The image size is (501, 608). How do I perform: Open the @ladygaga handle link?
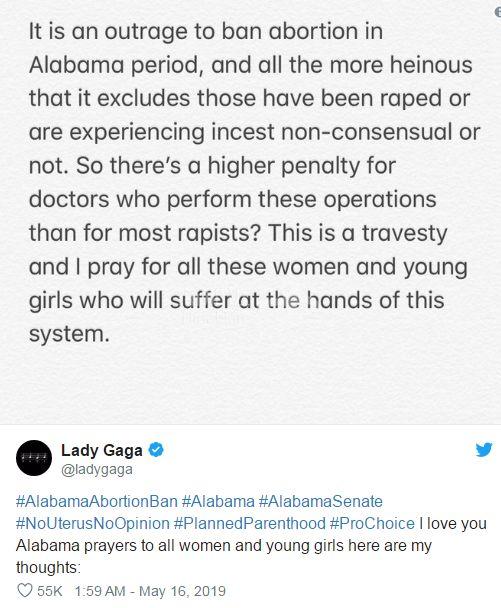tap(97, 469)
